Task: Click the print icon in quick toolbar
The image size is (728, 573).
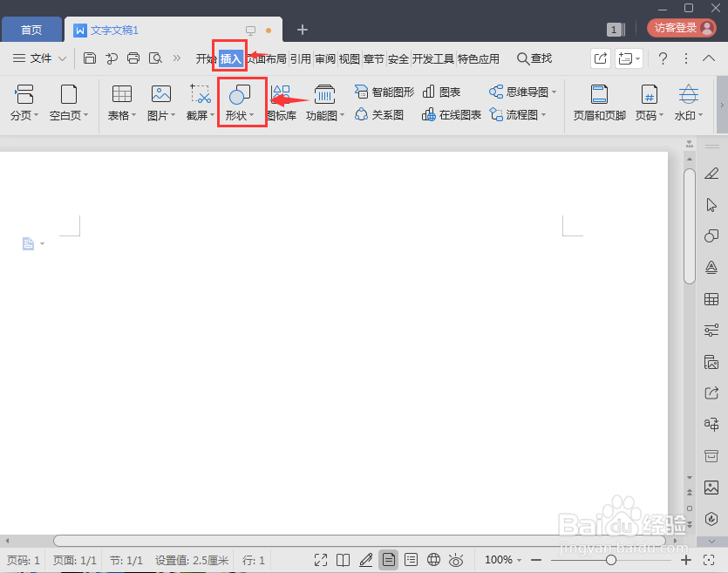Action: click(133, 58)
